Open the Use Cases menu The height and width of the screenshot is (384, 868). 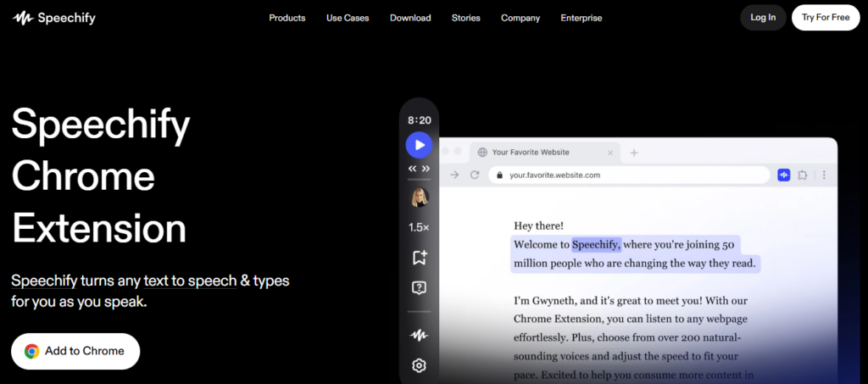click(x=348, y=18)
